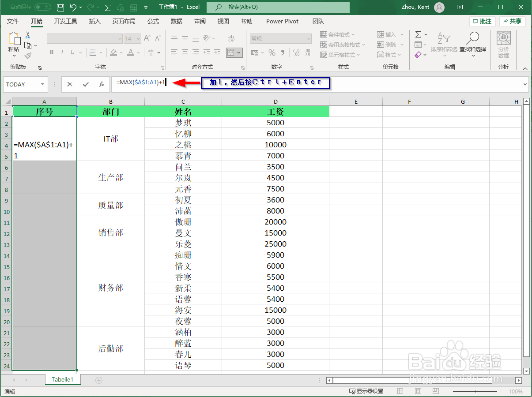The height and width of the screenshot is (397, 532).
Task: Expand the Name Box dropdown arrow
Action: coord(43,84)
